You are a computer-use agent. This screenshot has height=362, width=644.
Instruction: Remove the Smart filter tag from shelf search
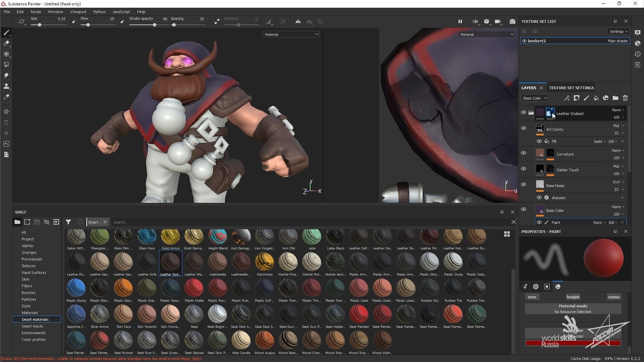click(x=105, y=222)
